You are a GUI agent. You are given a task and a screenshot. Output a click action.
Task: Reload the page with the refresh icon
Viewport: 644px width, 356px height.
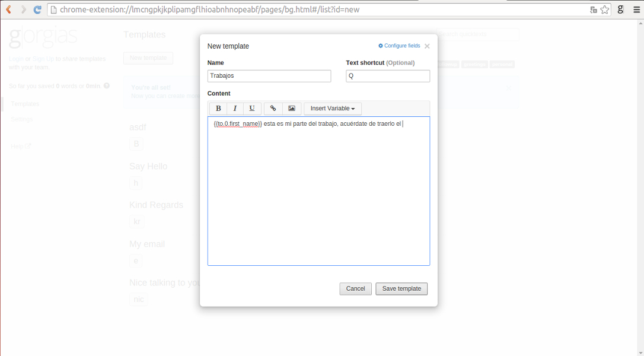click(x=37, y=9)
